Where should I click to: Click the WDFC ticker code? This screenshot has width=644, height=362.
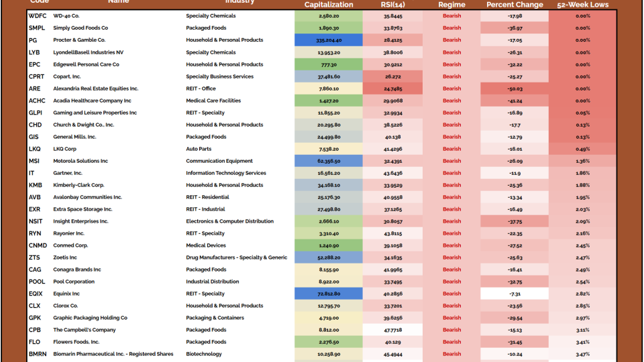pos(38,16)
